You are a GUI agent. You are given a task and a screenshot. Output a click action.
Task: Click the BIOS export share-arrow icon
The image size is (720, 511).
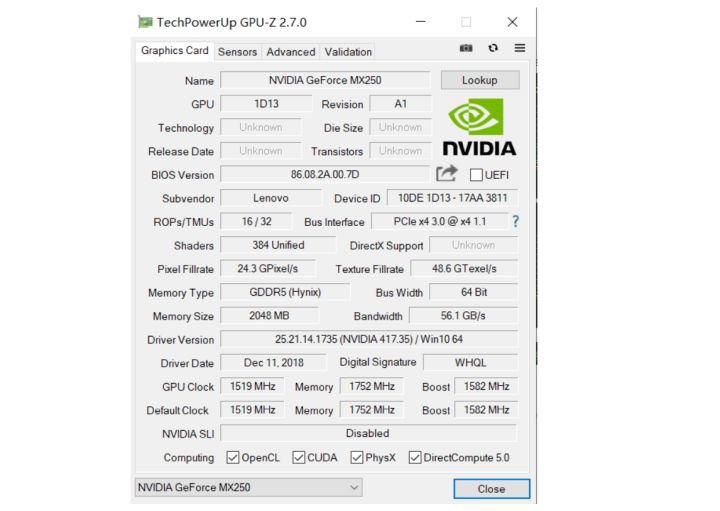(x=447, y=174)
